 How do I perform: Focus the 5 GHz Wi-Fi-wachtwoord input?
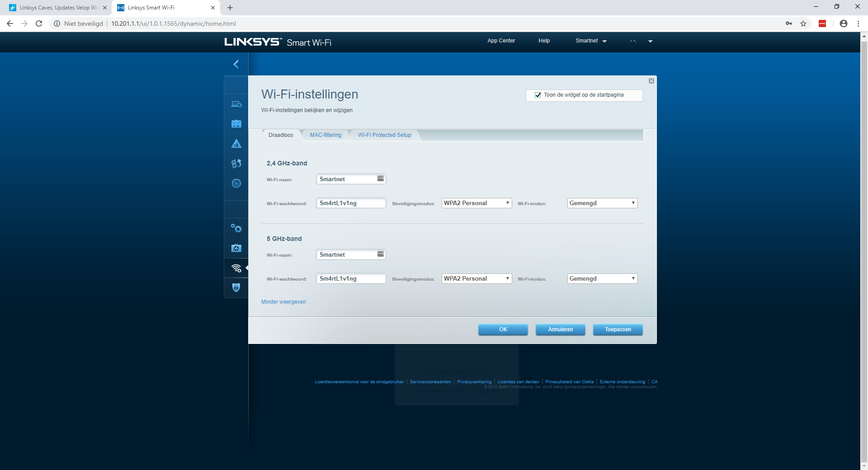[351, 279]
